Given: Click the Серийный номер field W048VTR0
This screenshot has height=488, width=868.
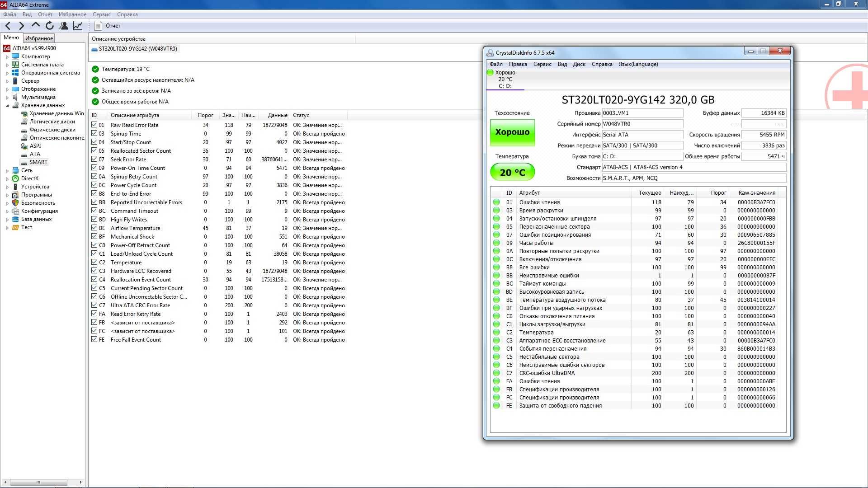Looking at the screenshot, I should click(642, 124).
